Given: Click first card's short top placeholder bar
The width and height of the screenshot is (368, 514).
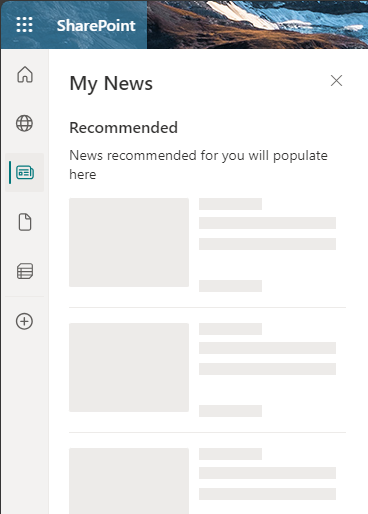Looking at the screenshot, I should coord(230,204).
